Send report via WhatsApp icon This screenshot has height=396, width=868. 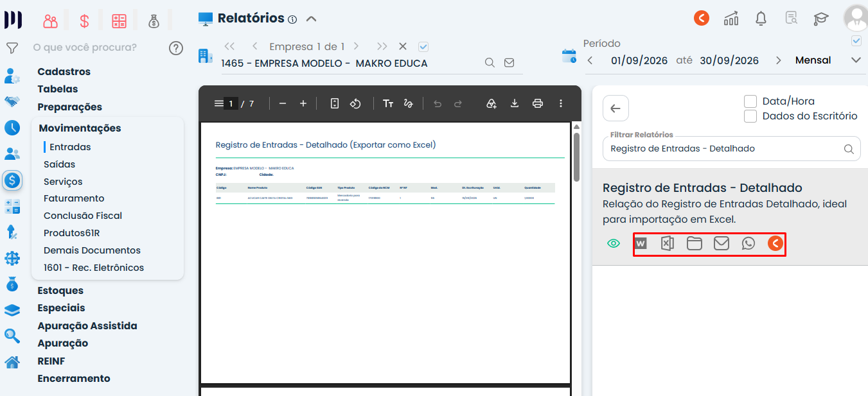(748, 244)
